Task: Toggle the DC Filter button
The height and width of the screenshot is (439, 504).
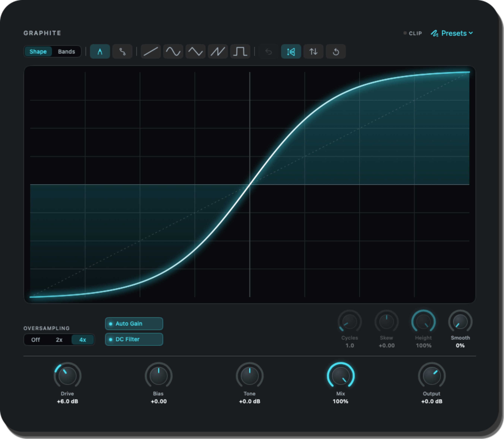Action: tap(134, 339)
